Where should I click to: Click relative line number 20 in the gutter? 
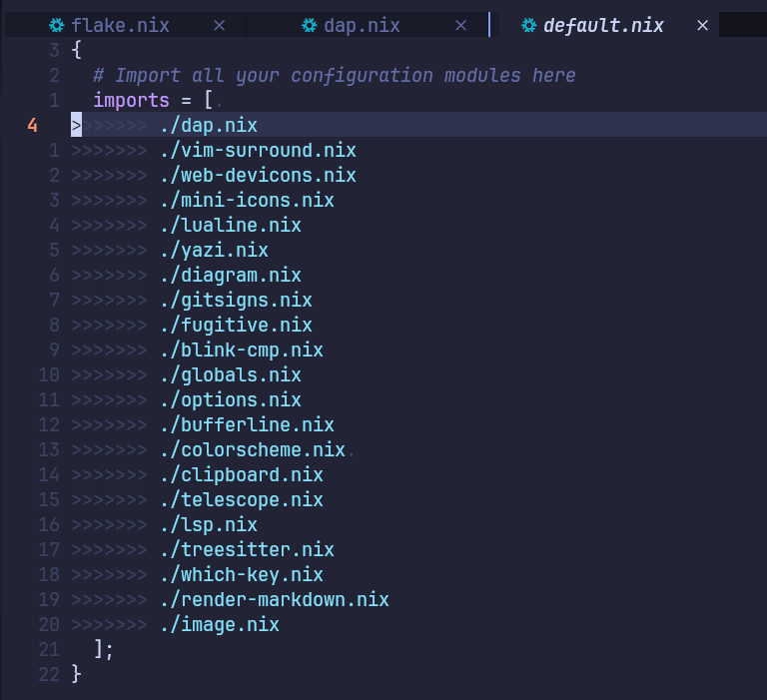[x=49, y=625]
